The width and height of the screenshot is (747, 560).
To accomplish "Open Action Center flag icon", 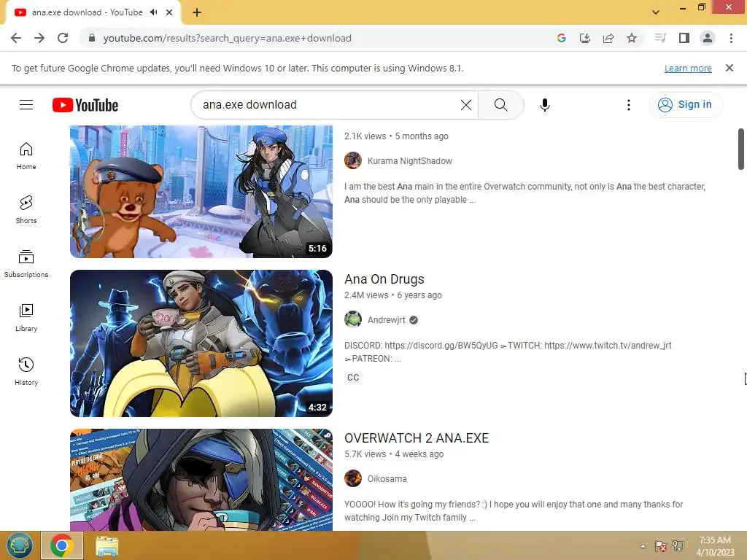I will 660,546.
